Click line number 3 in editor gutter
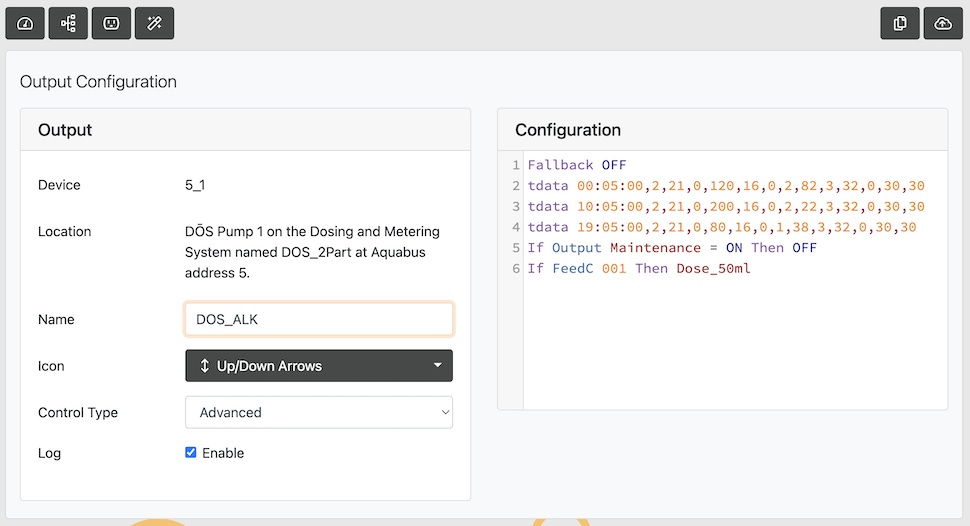This screenshot has width=970, height=526. tap(515, 207)
